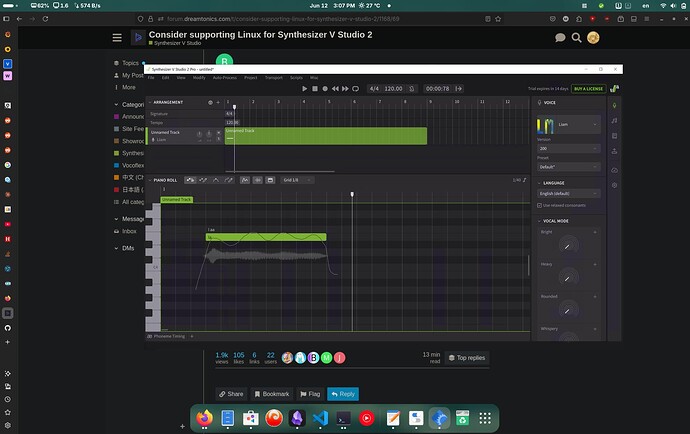
Task: Click the BUY A LICENSE button
Action: 588,88
